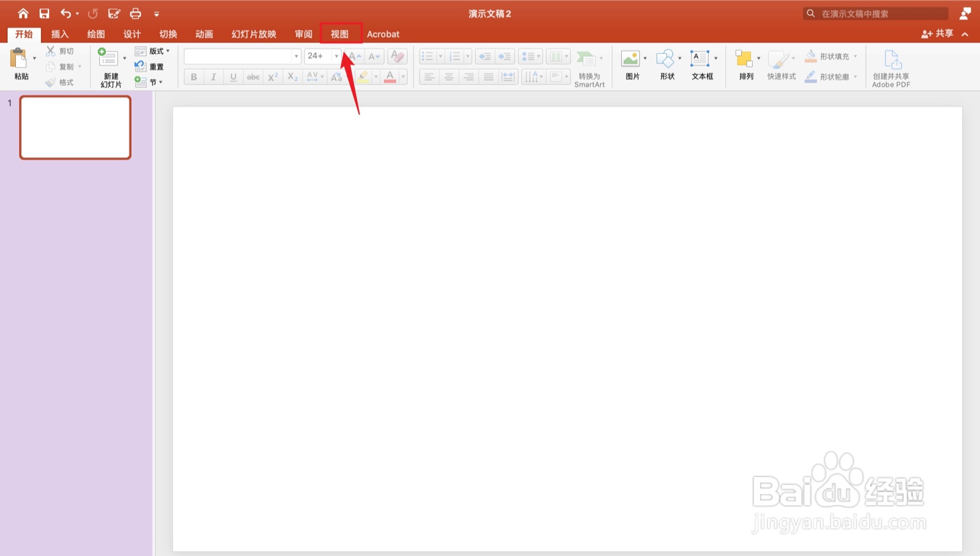The width and height of the screenshot is (980, 556).
Task: Switch to the Insert (插入) tab
Action: [60, 34]
